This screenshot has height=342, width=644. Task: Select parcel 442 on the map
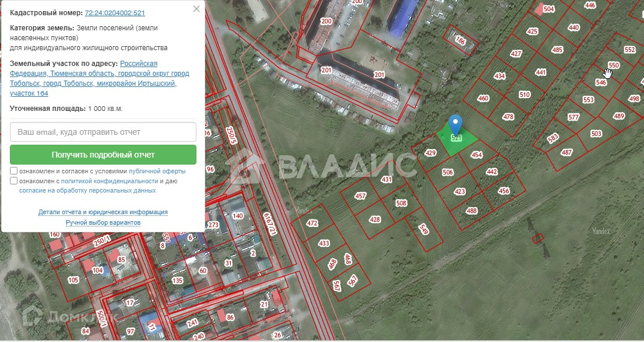pyautogui.click(x=492, y=172)
